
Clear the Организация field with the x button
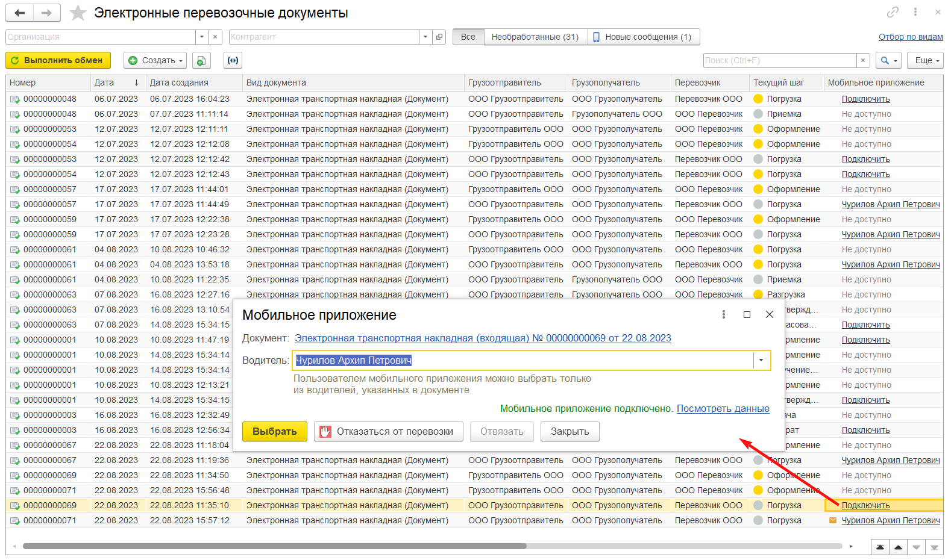coord(215,37)
